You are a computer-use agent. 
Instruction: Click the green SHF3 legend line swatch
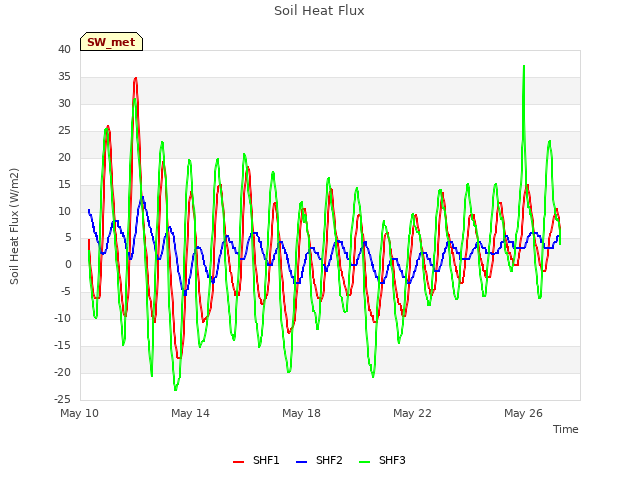[364, 461]
